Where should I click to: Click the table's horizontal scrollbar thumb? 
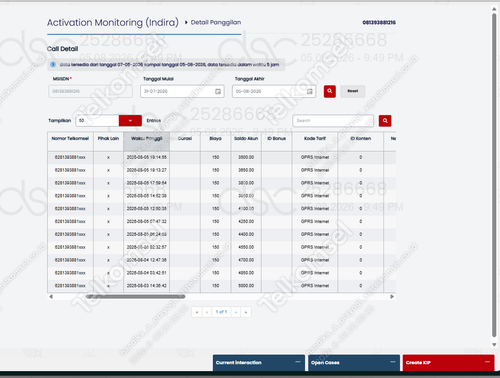click(x=135, y=296)
